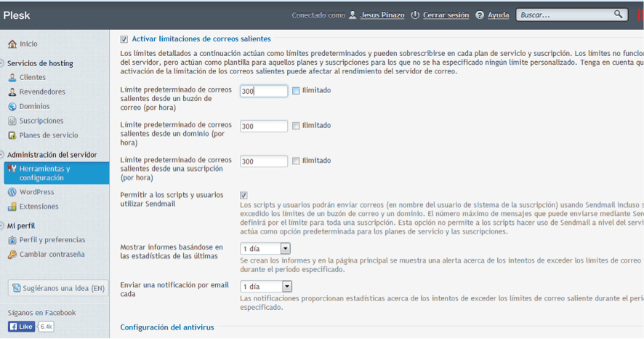The image size is (644, 339).
Task: Click the Extensiones blocks icon
Action: coord(12,207)
